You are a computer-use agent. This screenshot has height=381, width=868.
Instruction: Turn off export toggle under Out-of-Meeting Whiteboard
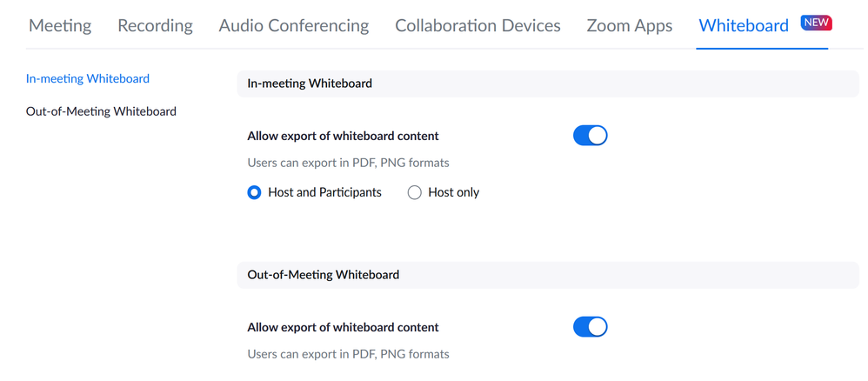point(590,327)
